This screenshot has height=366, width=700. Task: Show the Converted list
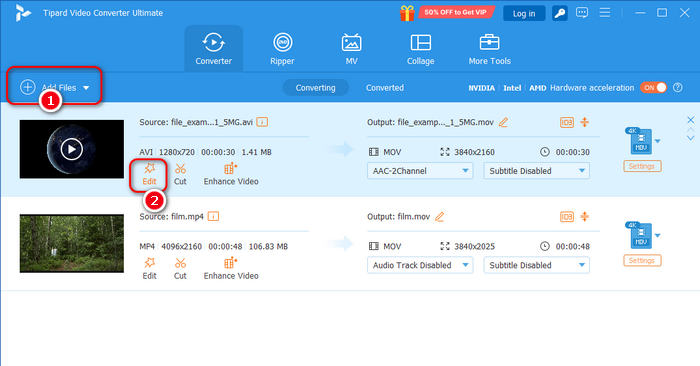coord(385,87)
